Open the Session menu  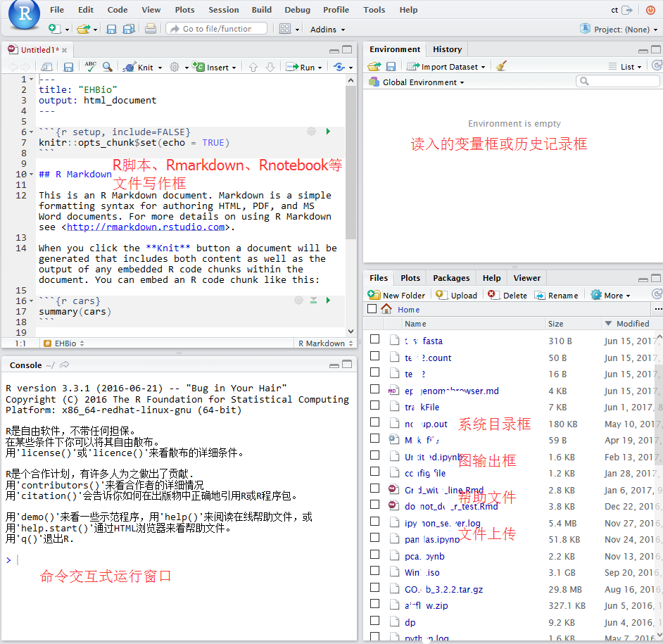224,10
